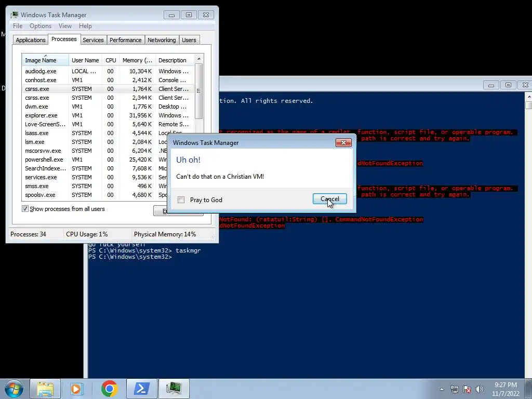Screen dimensions: 532x399
Task: Select the mscorsvw.exe process row
Action: pos(95,151)
